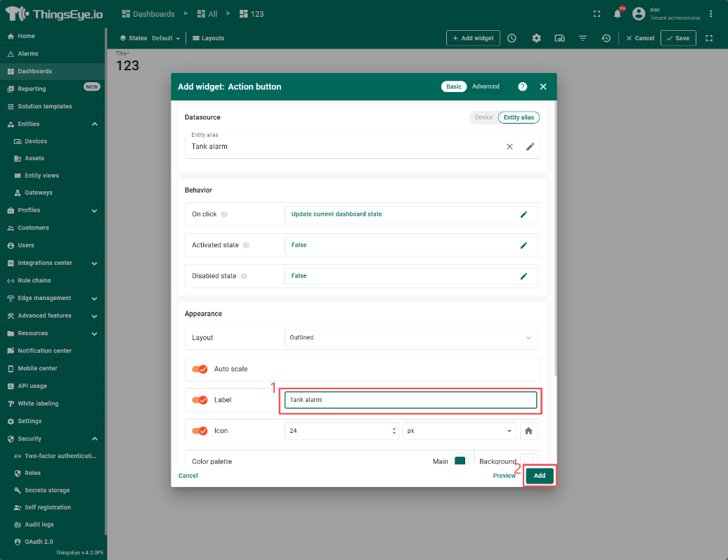Open the widget help question mark

522,86
